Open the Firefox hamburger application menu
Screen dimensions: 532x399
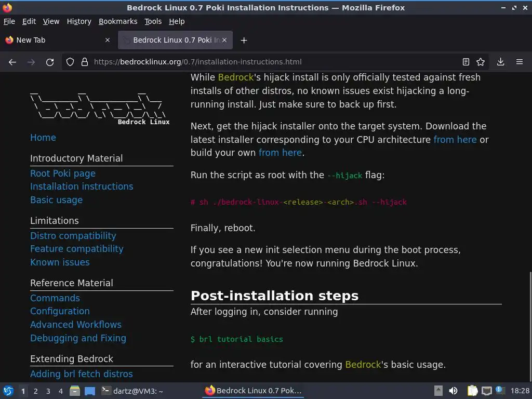520,62
